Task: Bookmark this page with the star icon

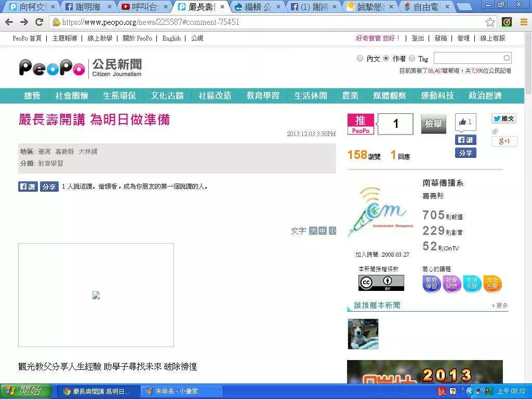Action: tap(490, 22)
